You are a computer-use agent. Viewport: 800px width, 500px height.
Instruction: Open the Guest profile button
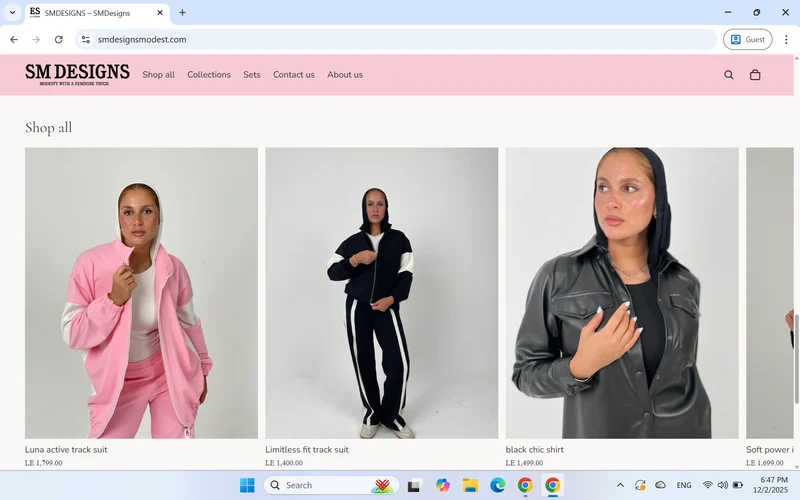tap(747, 39)
